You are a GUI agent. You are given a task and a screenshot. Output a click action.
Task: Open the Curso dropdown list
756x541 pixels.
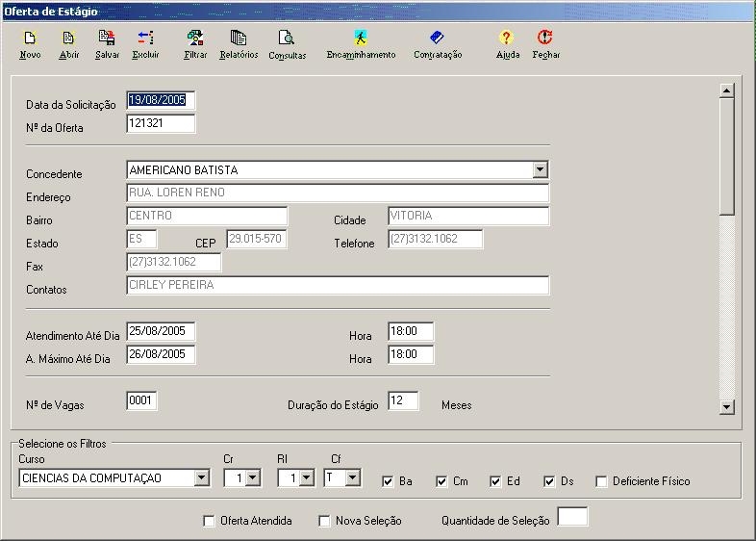click(x=202, y=477)
